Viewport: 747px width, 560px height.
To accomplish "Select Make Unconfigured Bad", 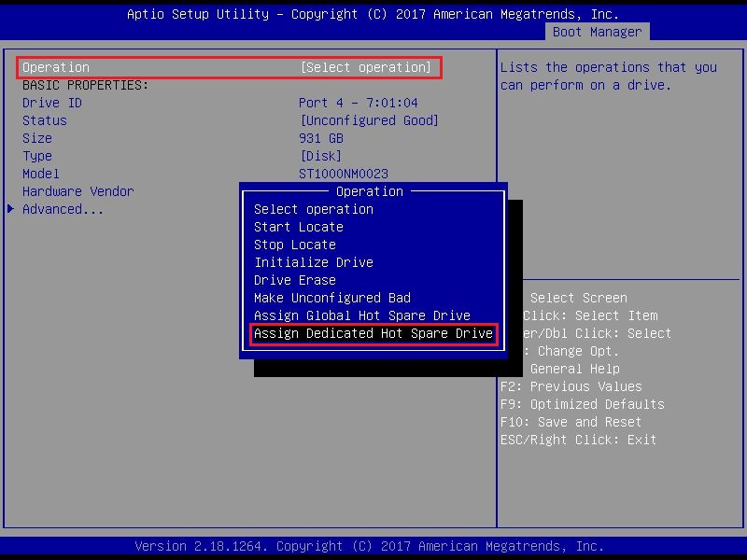I will 331,298.
